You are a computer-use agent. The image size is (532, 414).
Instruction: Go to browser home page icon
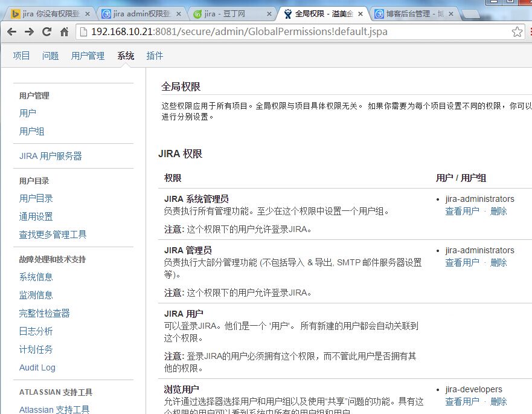click(64, 32)
